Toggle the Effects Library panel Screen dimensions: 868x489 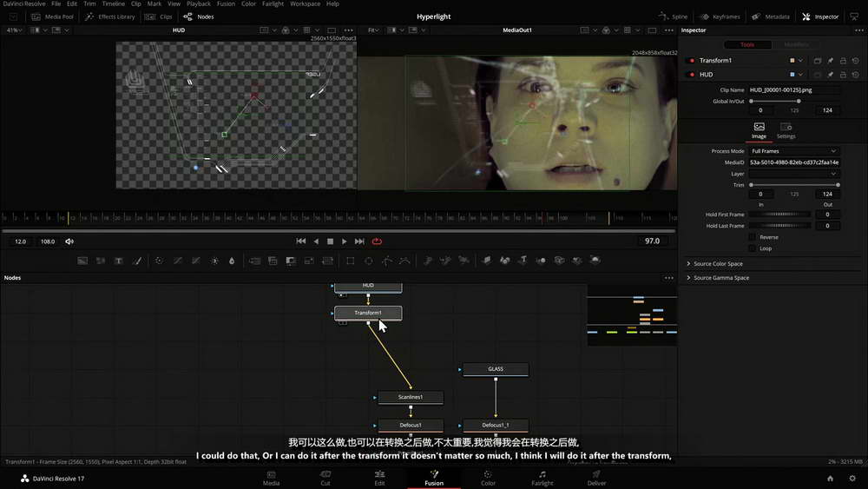(x=110, y=17)
